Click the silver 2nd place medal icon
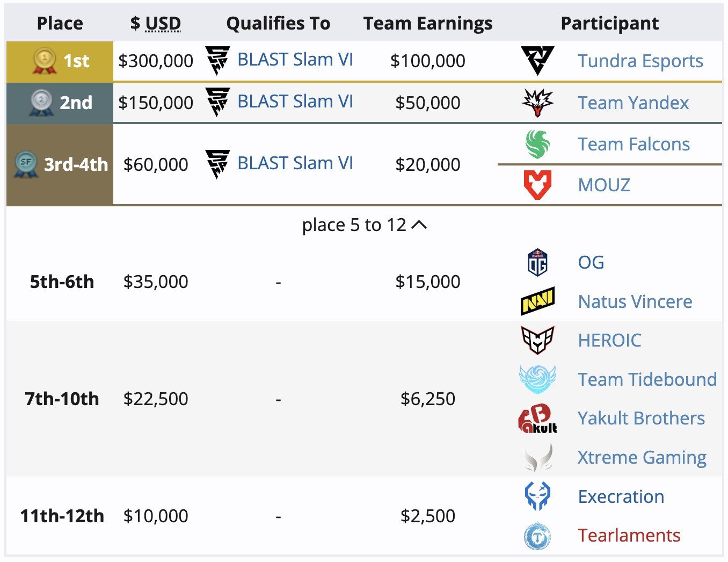The width and height of the screenshot is (728, 562). 41,103
